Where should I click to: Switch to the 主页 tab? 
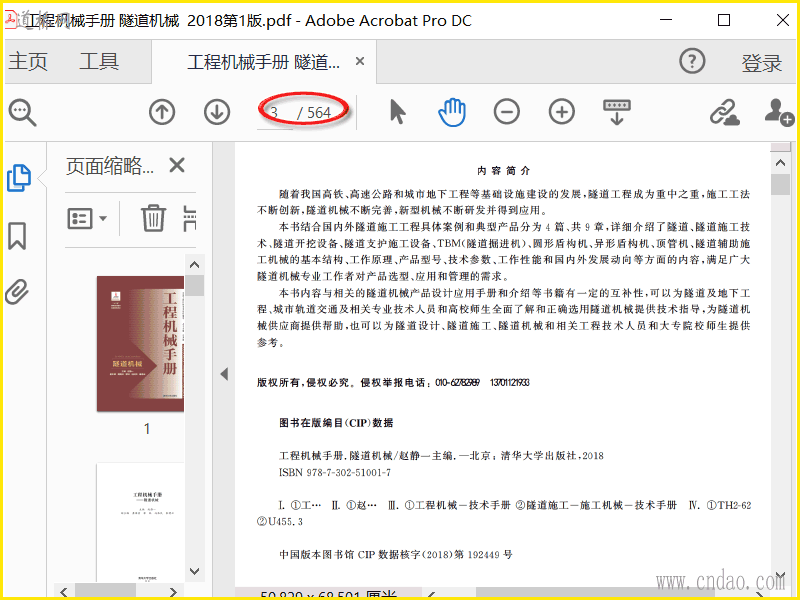(x=28, y=62)
